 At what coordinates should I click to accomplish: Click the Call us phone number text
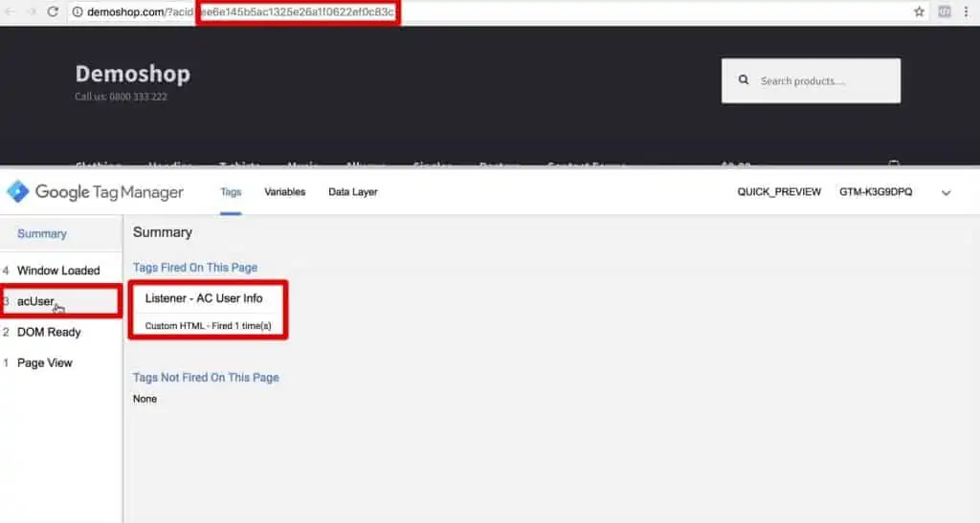point(121,97)
